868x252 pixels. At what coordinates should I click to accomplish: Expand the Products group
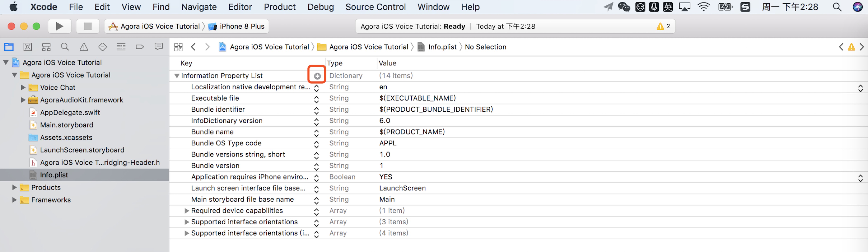click(x=15, y=187)
